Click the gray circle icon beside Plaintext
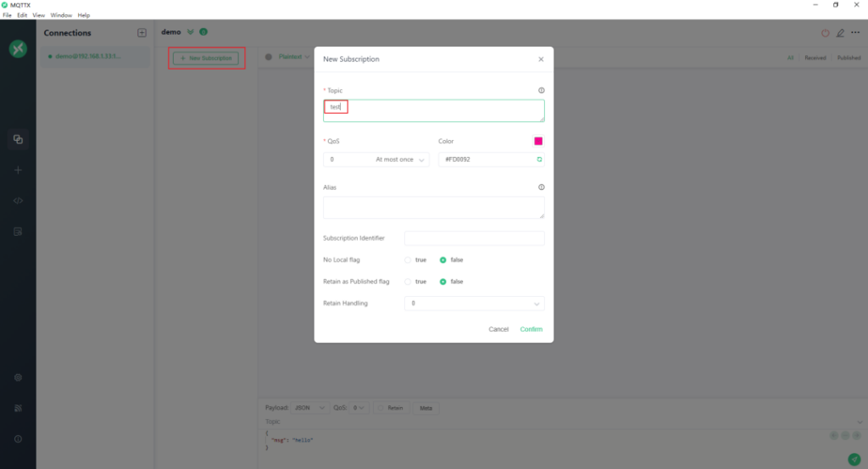 pos(269,57)
